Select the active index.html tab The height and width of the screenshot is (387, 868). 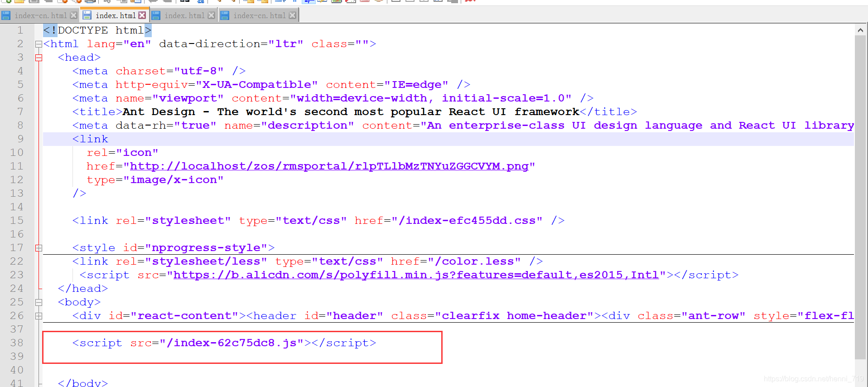coord(114,15)
